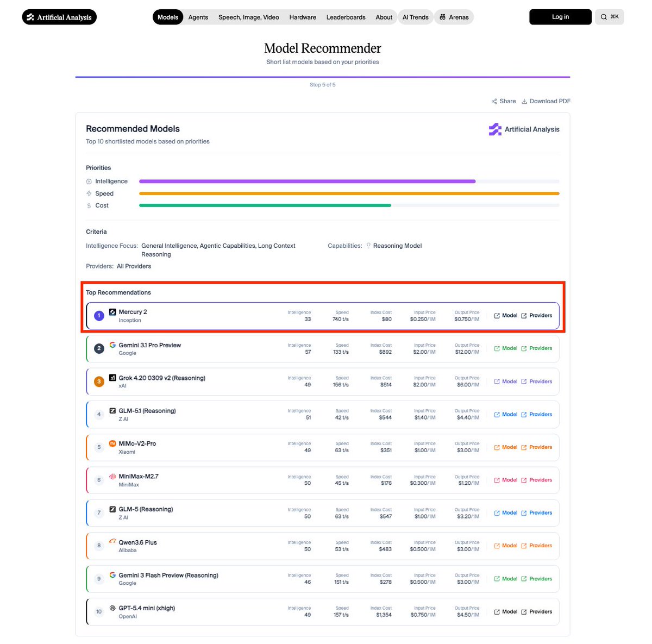Click the Artificial Analysis logo in results card
This screenshot has width=652, height=644.
[x=524, y=129]
